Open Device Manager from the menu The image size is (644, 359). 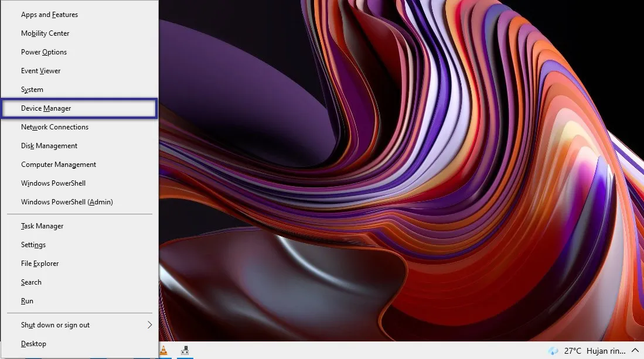click(x=46, y=108)
